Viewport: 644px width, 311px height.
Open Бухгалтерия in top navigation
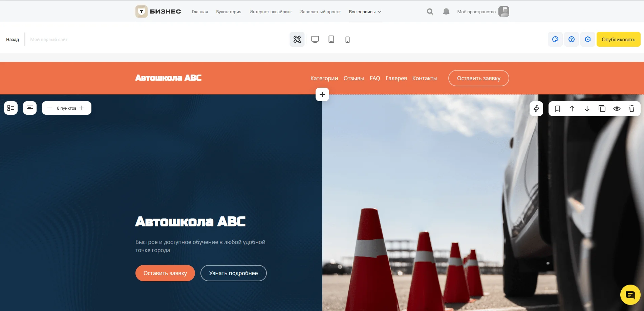(x=229, y=12)
